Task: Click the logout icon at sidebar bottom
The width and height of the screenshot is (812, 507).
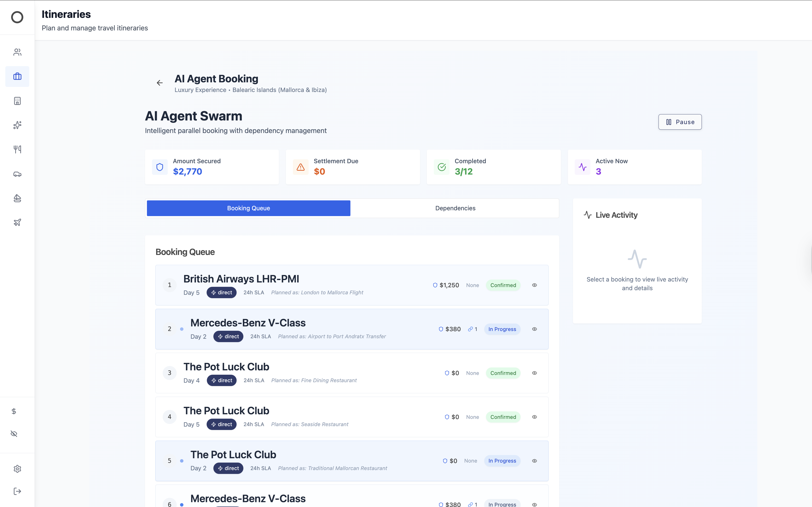Action: point(17,491)
